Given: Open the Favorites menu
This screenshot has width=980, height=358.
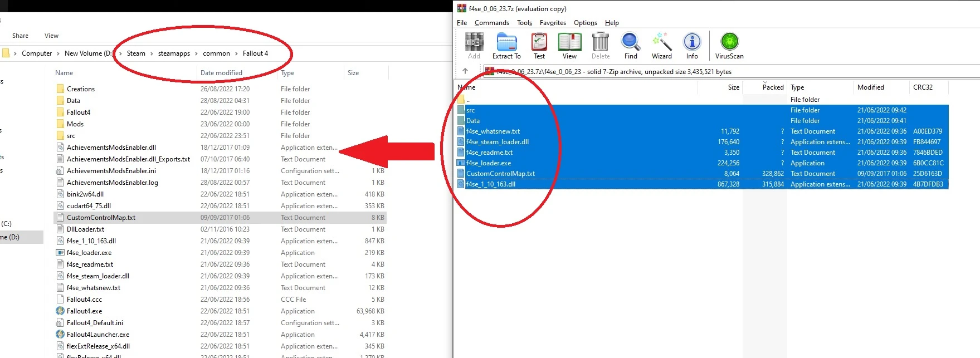Looking at the screenshot, I should click(x=553, y=23).
